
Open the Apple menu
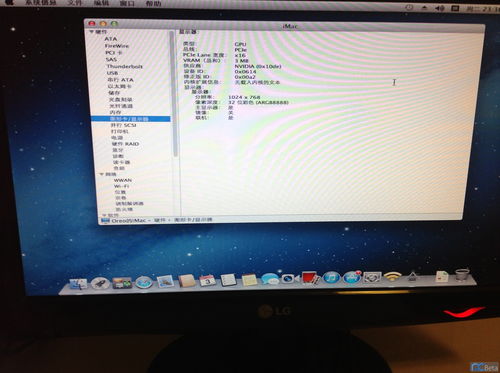pos(9,2)
